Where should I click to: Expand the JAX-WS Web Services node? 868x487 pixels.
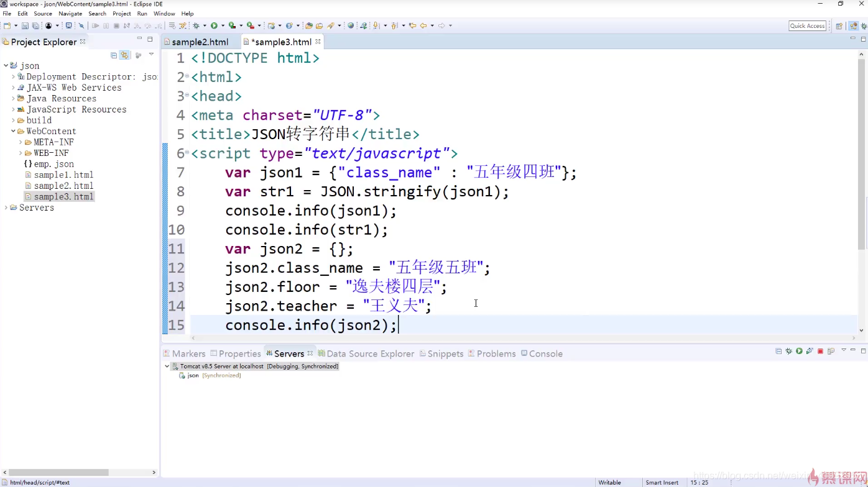[x=13, y=88]
